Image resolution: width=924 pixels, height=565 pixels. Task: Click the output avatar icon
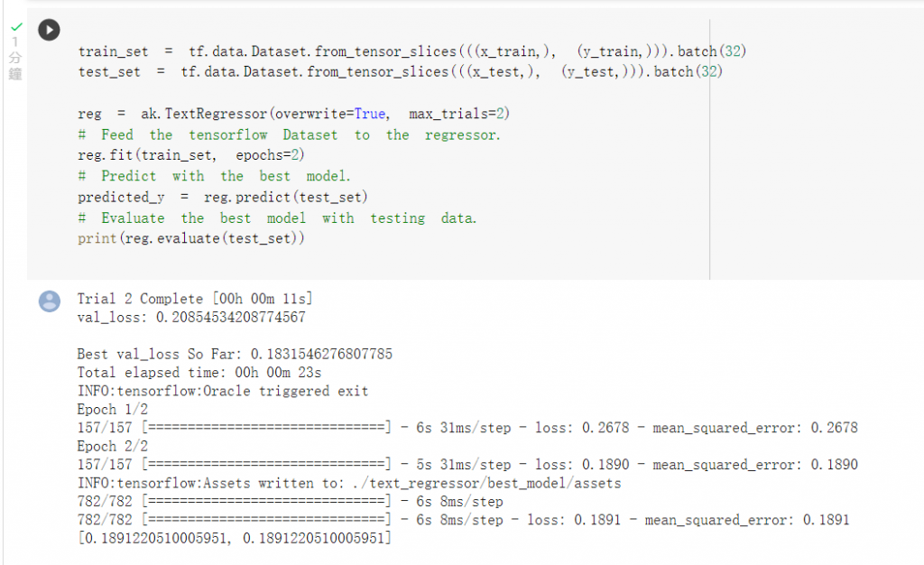pos(50,301)
